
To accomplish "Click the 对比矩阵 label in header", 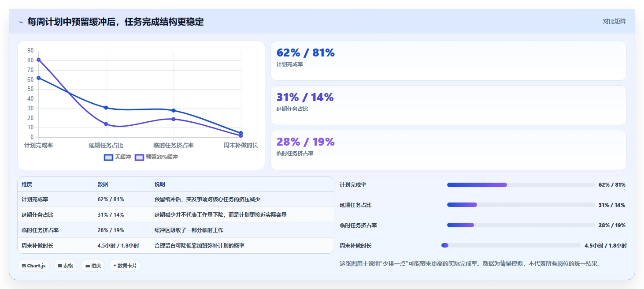I will (x=614, y=21).
